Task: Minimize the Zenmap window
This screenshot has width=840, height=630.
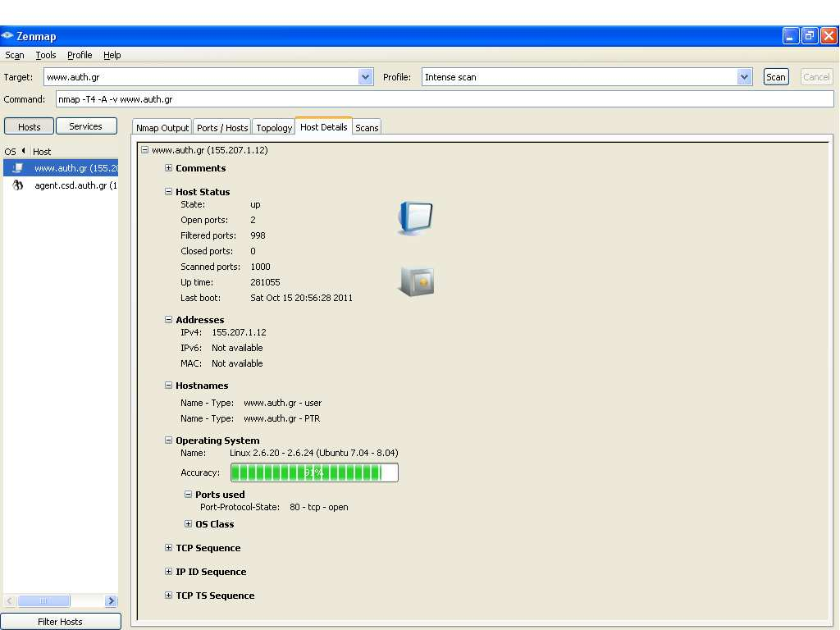Action: (x=790, y=36)
